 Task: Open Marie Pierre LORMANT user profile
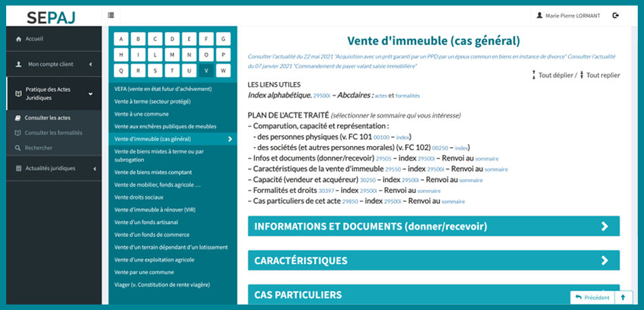568,16
